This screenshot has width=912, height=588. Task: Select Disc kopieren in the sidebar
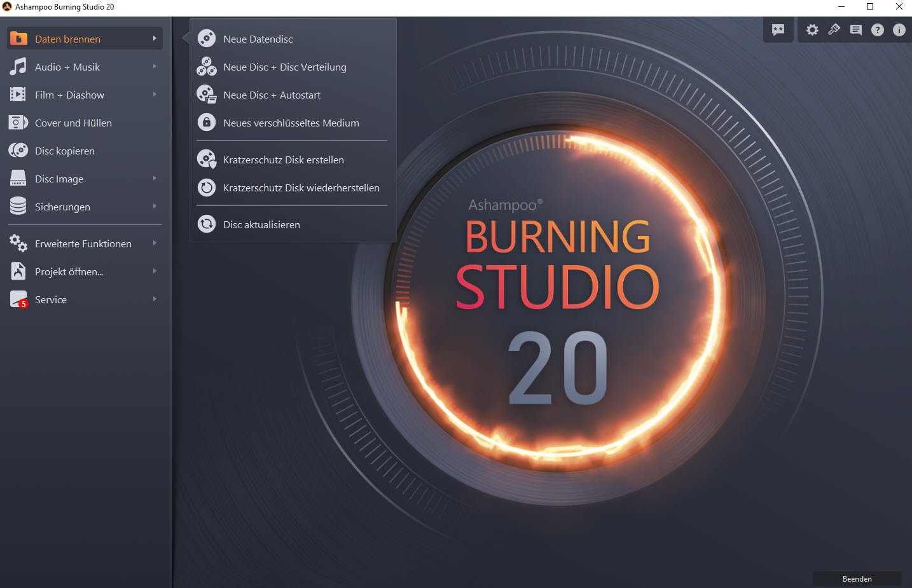click(x=85, y=151)
